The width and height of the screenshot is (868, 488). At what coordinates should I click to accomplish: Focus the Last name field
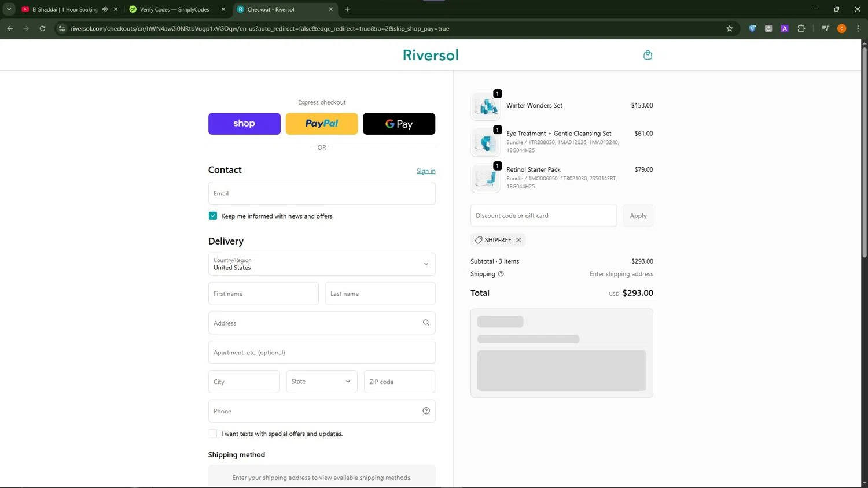point(380,294)
